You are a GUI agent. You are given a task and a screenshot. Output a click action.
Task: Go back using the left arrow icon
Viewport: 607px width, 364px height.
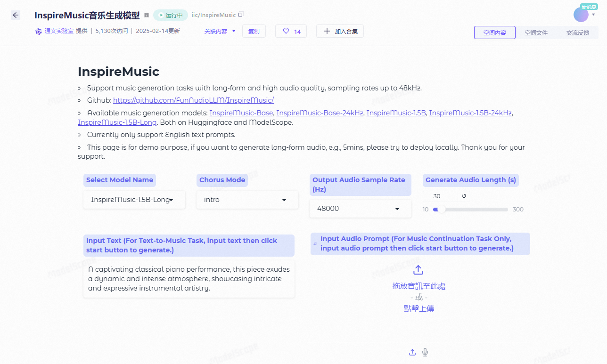pyautogui.click(x=16, y=15)
